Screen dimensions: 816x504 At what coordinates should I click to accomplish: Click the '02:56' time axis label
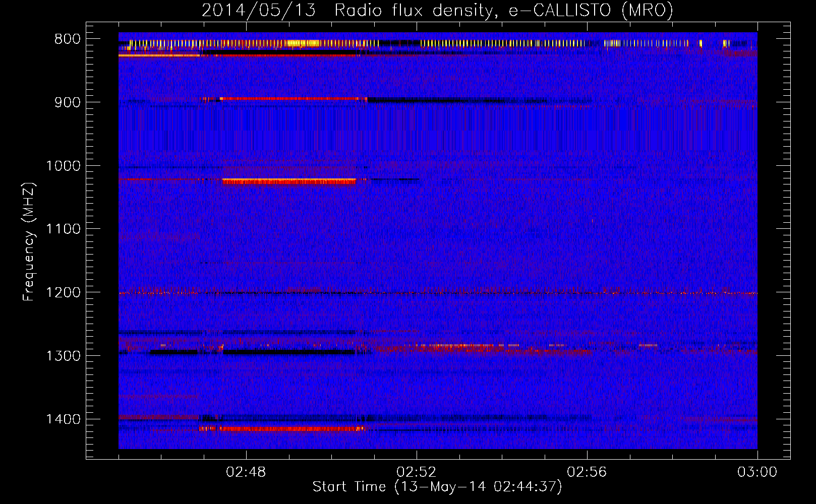(587, 472)
